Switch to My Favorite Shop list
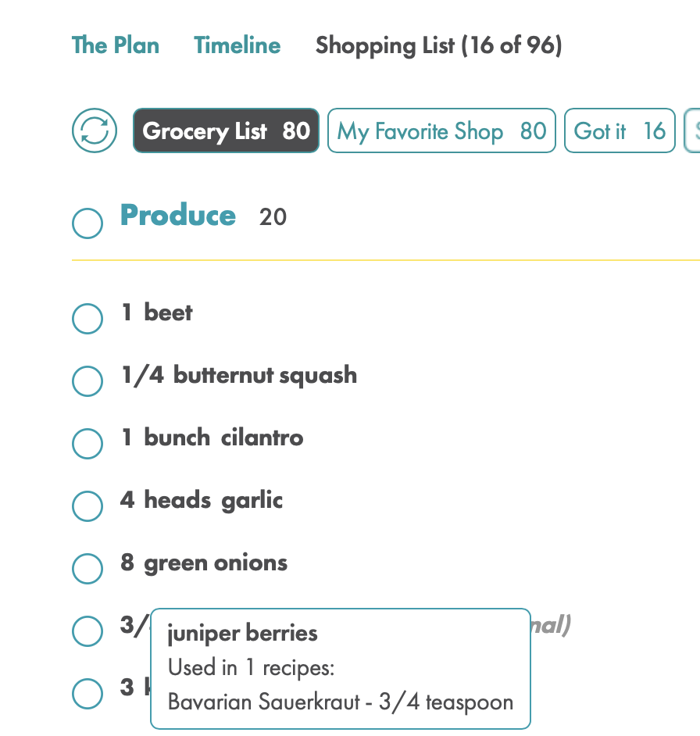This screenshot has height=736, width=700. (x=441, y=130)
